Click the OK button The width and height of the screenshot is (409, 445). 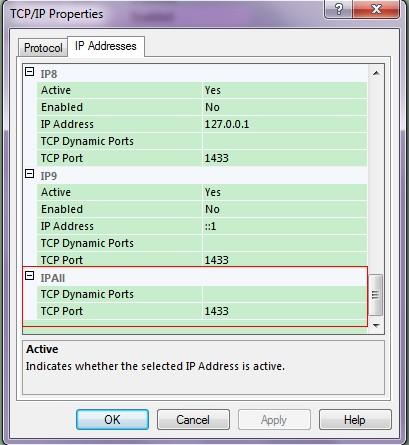112,419
